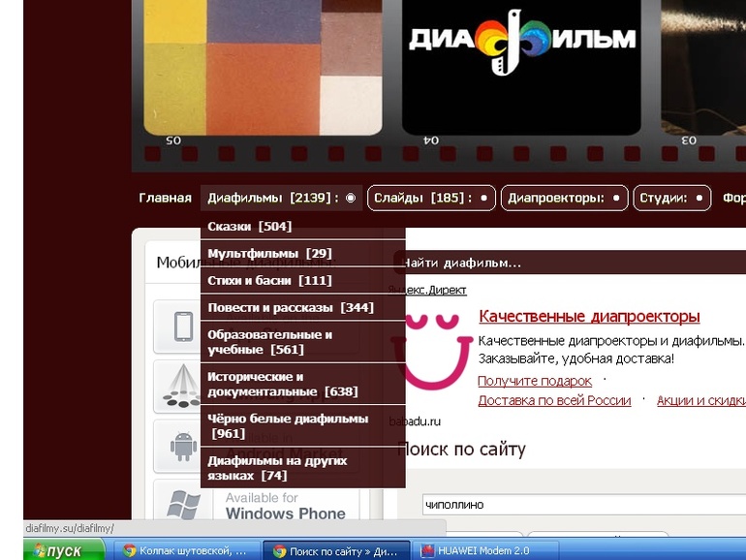Select Повести и рассказы [344] category
Screen dimensions: 746x560
(303, 307)
